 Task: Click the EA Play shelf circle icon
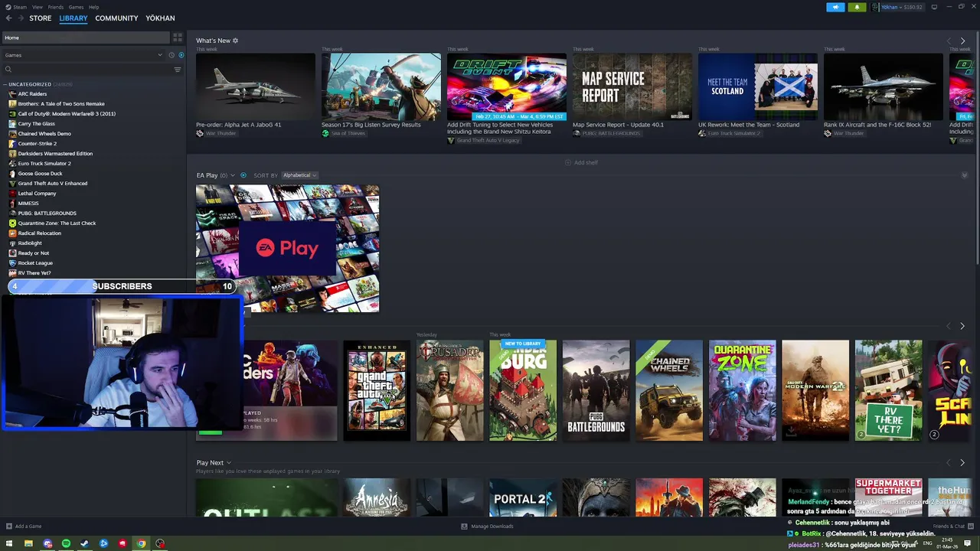click(243, 175)
